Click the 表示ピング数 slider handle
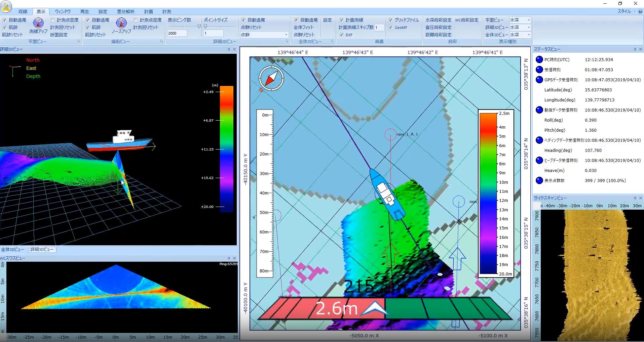This screenshot has width=644, height=342. point(199,26)
